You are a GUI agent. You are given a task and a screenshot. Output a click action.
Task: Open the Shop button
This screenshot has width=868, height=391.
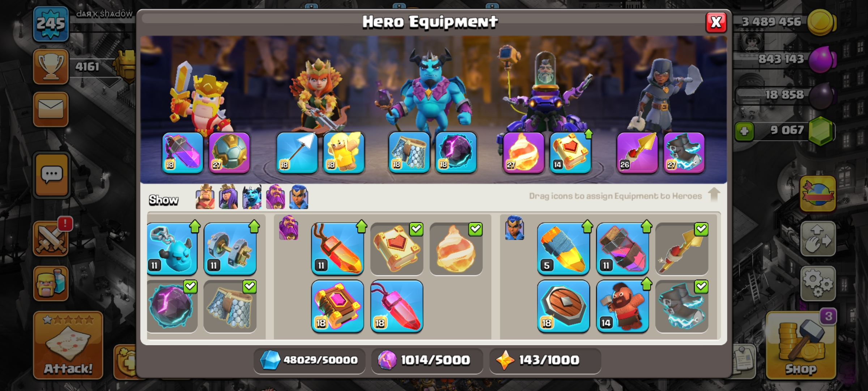[801, 345]
